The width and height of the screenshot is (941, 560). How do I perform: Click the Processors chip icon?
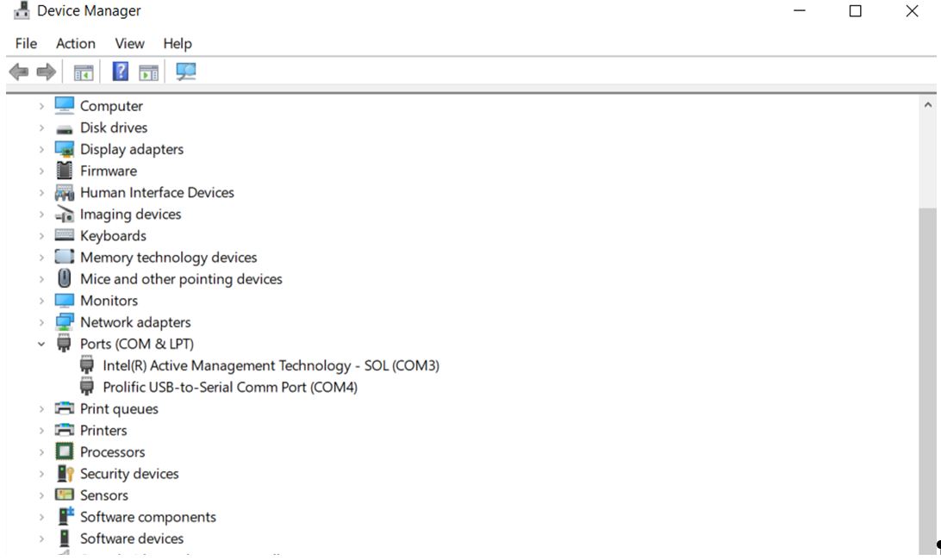coord(65,452)
